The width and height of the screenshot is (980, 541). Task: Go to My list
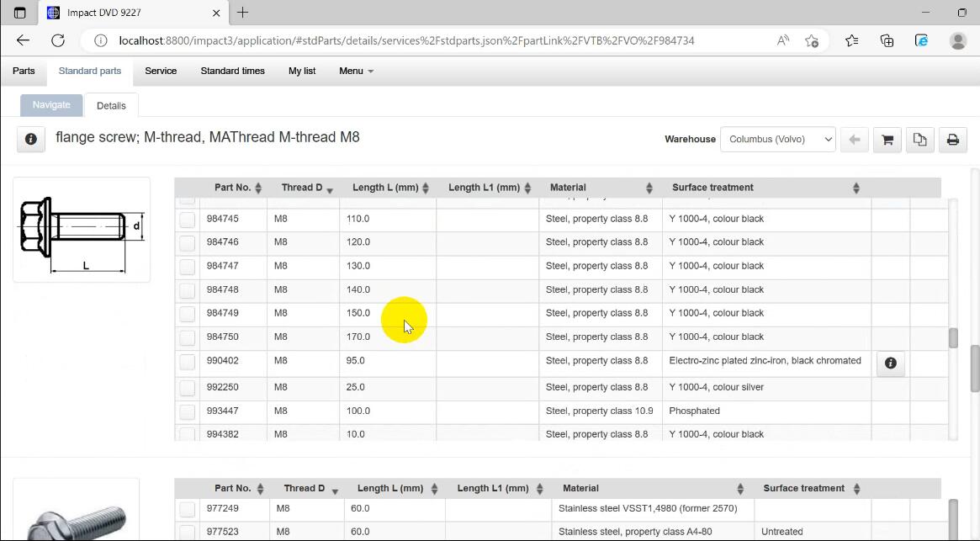click(301, 71)
